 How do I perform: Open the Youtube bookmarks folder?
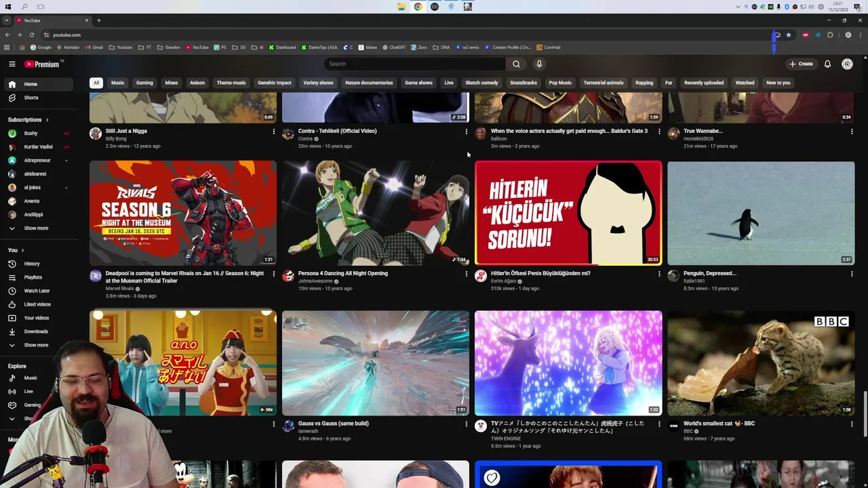click(x=120, y=47)
